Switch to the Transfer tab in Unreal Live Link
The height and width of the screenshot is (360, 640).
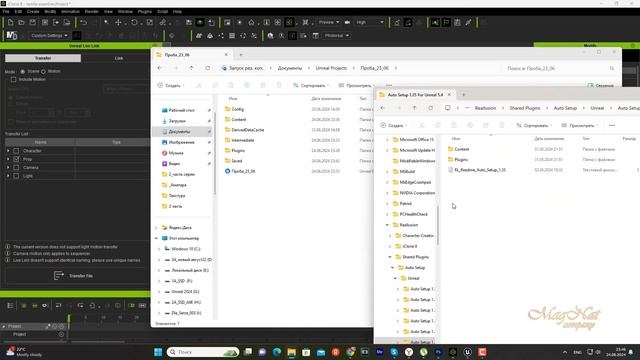click(43, 58)
